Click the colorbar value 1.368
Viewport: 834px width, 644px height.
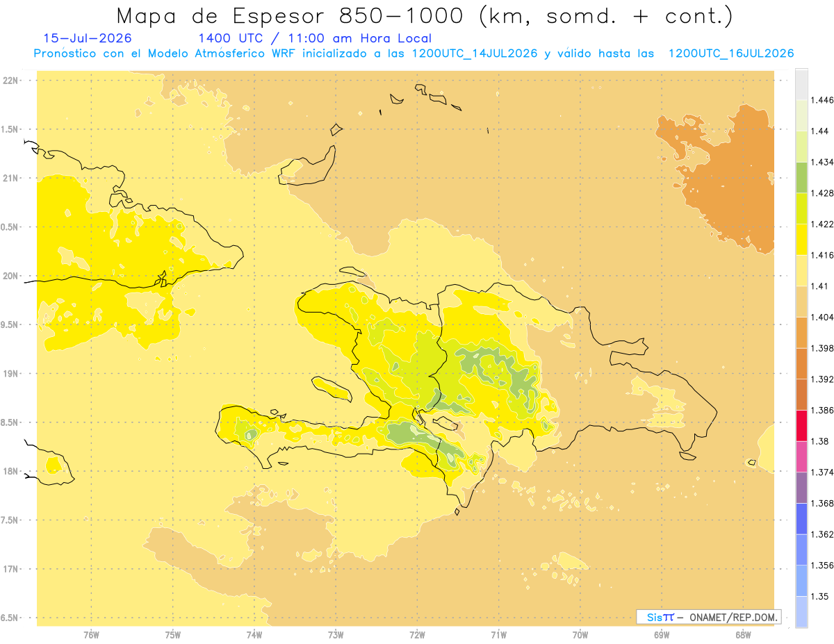822,503
